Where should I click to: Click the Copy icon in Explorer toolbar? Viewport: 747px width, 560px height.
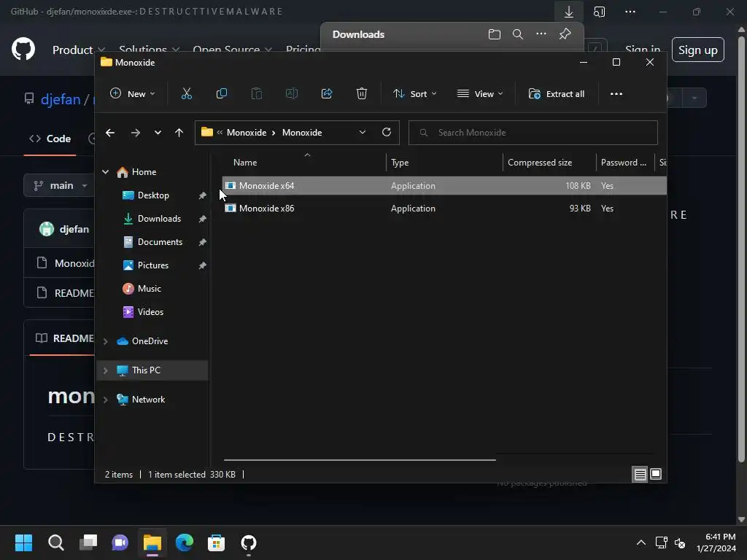[x=222, y=94]
